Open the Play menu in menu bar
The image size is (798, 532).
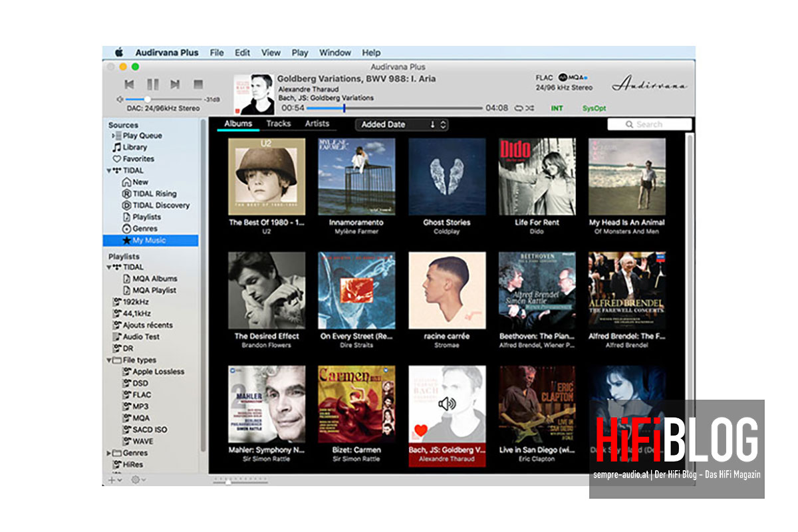coord(300,53)
